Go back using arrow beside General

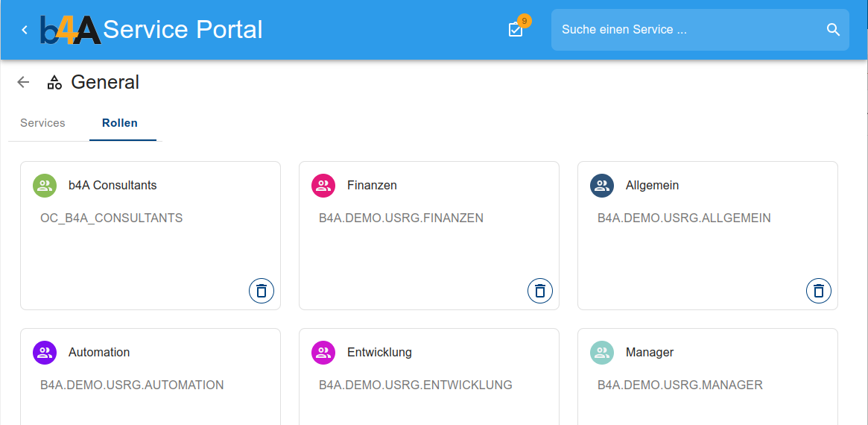(x=24, y=82)
